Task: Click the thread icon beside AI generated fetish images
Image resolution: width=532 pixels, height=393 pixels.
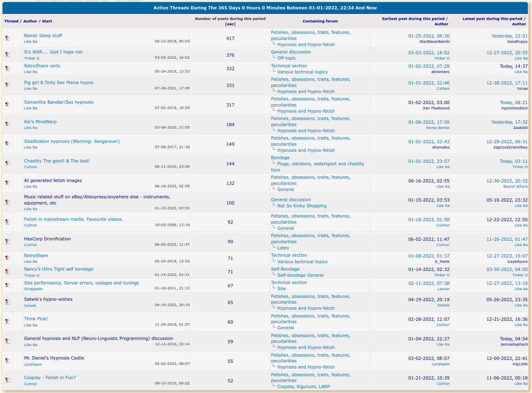Action: pyautogui.click(x=7, y=183)
